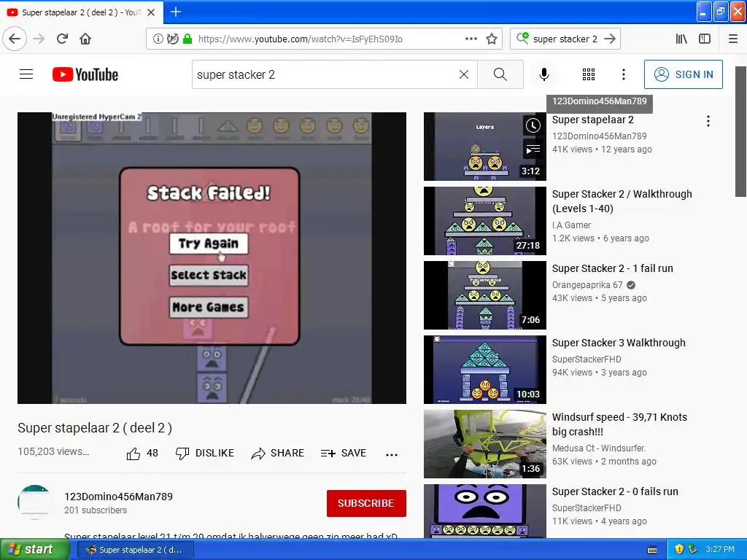The width and height of the screenshot is (747, 560).
Task: Open page actions three-dot menu in address bar
Action: click(x=471, y=39)
